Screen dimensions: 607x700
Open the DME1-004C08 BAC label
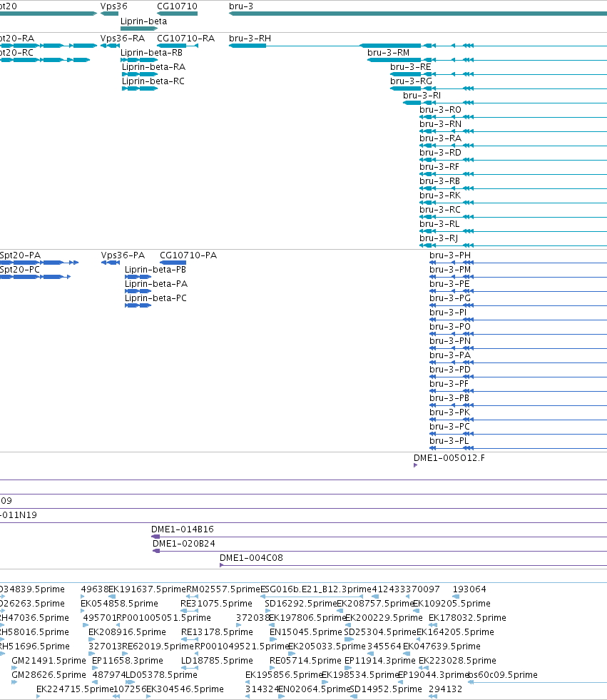coord(251,558)
